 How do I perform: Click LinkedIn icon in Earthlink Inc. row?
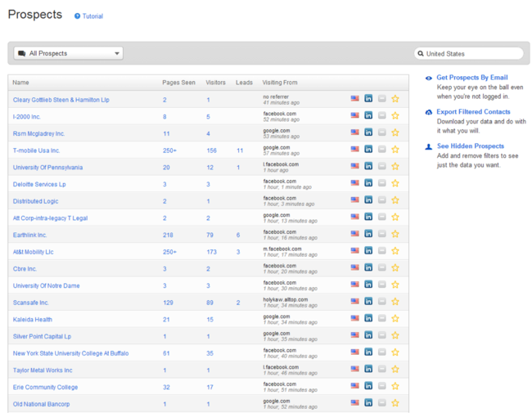(368, 235)
